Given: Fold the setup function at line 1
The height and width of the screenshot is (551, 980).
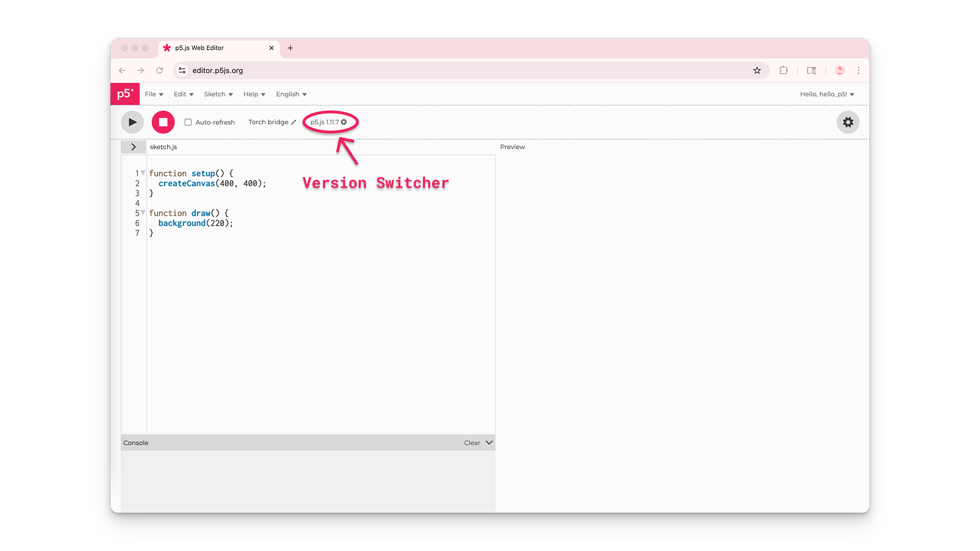Looking at the screenshot, I should (x=143, y=173).
